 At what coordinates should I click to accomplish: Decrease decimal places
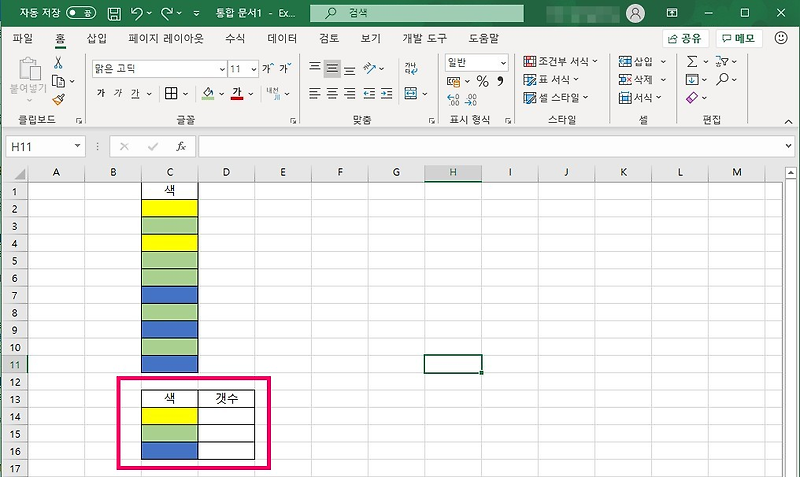[x=471, y=99]
